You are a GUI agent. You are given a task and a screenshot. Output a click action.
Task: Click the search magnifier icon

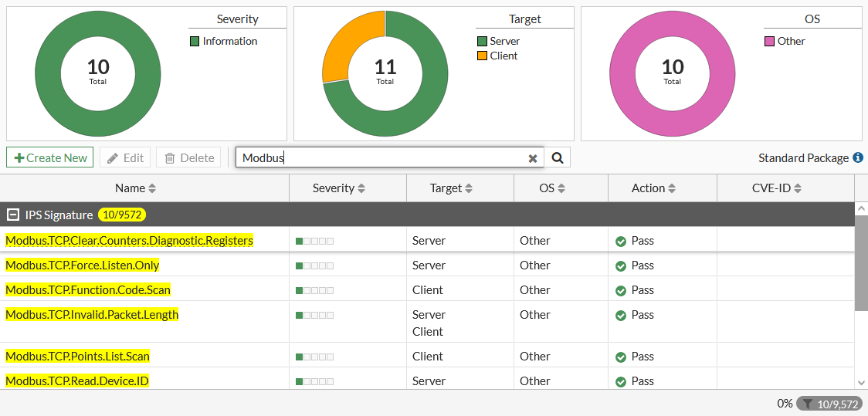(557, 158)
